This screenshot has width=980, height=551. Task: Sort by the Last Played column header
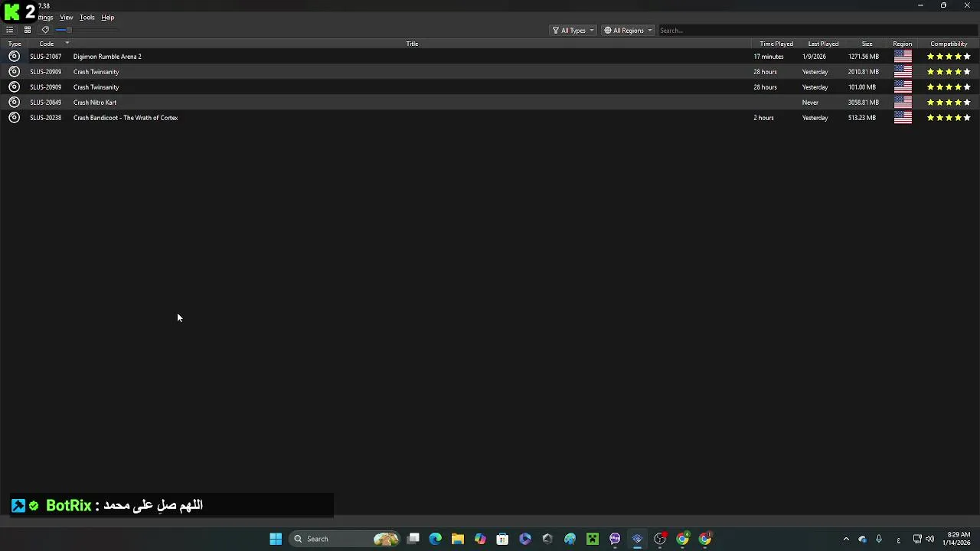pyautogui.click(x=823, y=44)
